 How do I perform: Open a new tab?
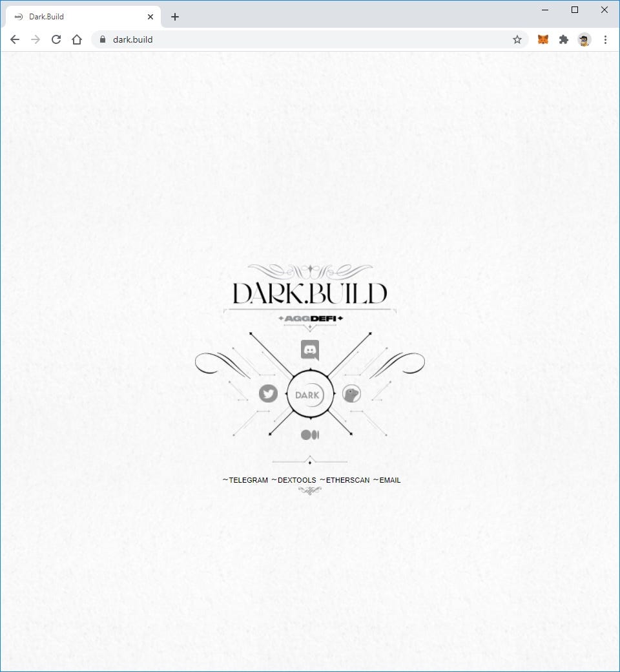175,17
